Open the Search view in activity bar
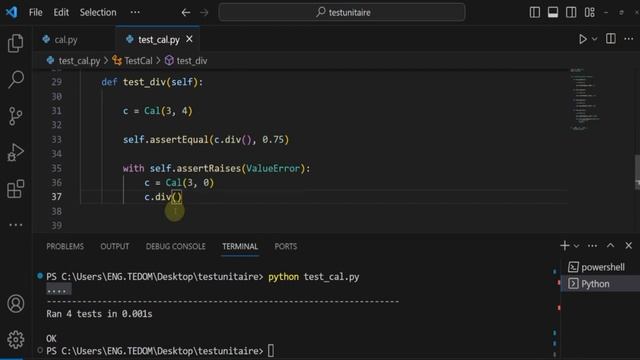Image resolution: width=640 pixels, height=360 pixels. pos(16,79)
